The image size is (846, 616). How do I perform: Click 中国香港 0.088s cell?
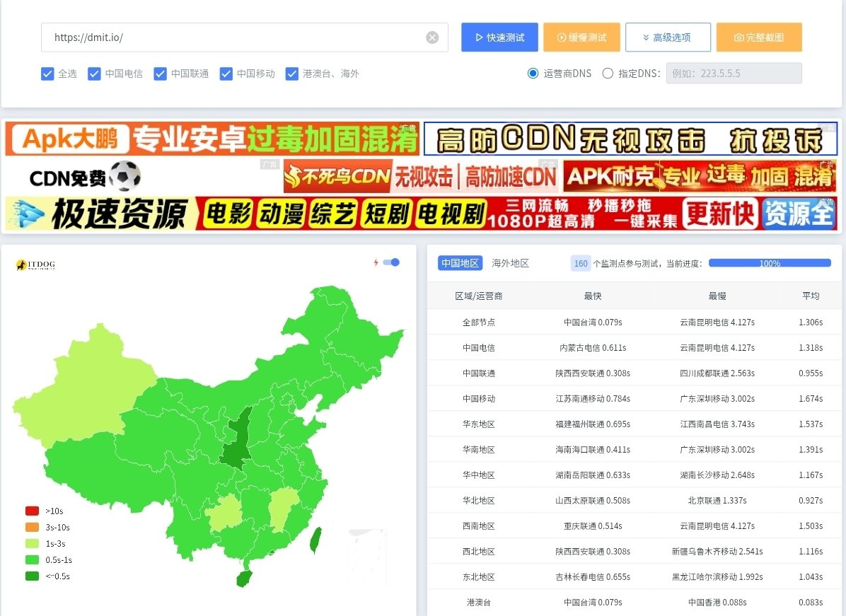pyautogui.click(x=717, y=602)
